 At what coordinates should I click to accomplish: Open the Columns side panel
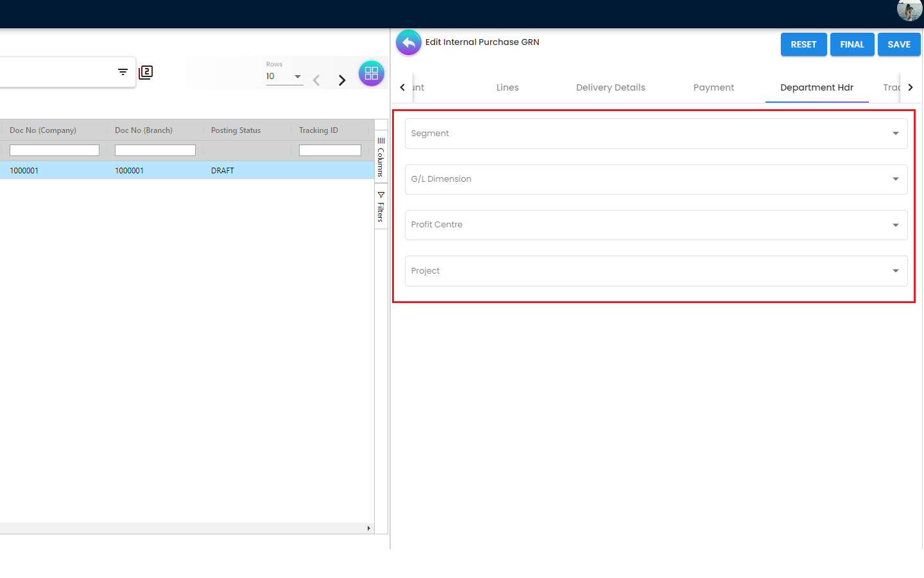click(x=381, y=157)
